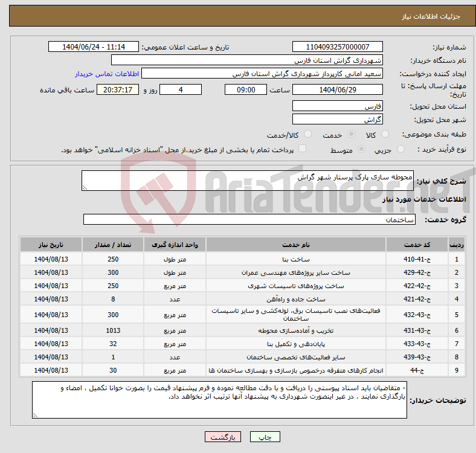476x453 pixels.
Task: Click the deadline date field 1404/06/29
Action: coord(338,89)
